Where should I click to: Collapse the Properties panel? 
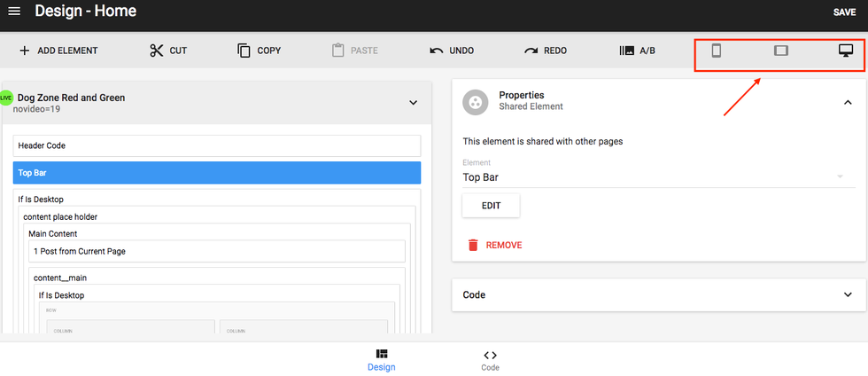tap(847, 102)
